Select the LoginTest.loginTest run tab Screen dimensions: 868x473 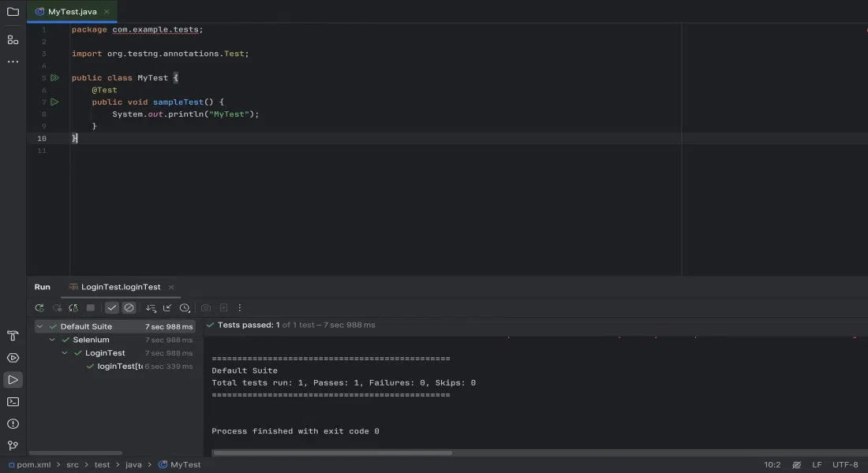pos(120,287)
